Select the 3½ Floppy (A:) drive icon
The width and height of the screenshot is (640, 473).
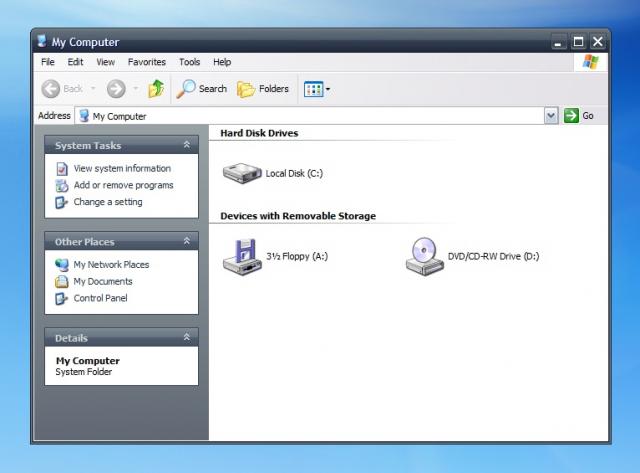point(242,257)
